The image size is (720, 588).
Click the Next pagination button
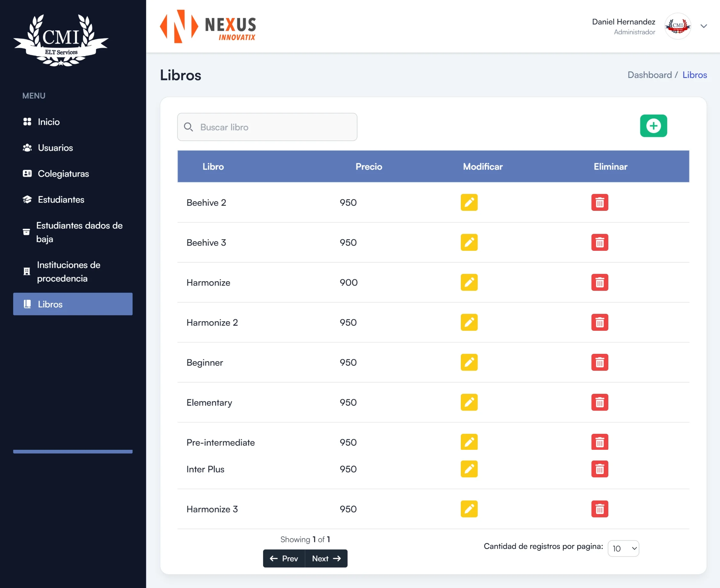click(x=326, y=559)
